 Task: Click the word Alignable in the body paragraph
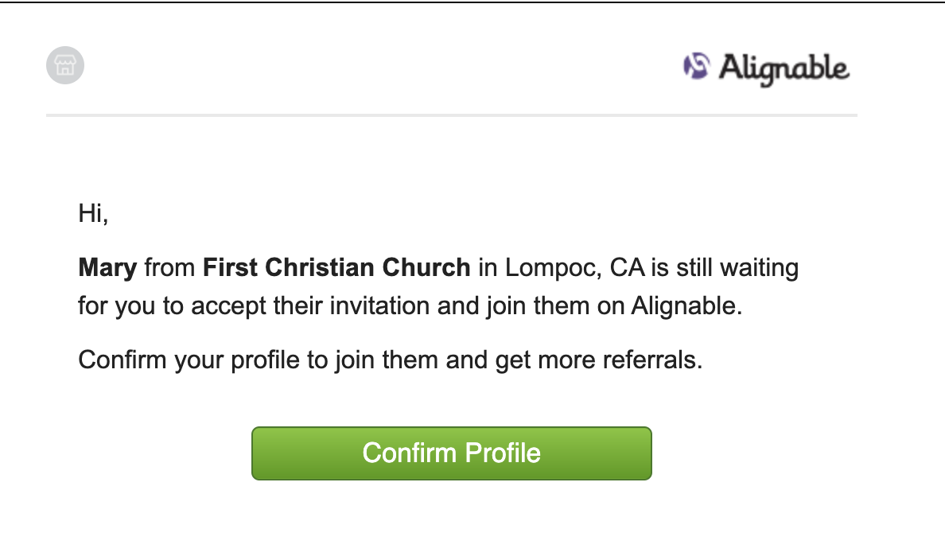686,306
